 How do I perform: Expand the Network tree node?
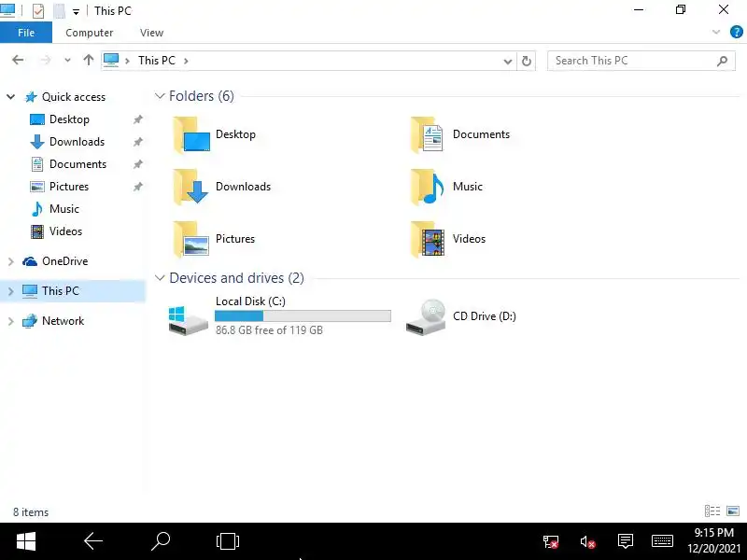10,321
